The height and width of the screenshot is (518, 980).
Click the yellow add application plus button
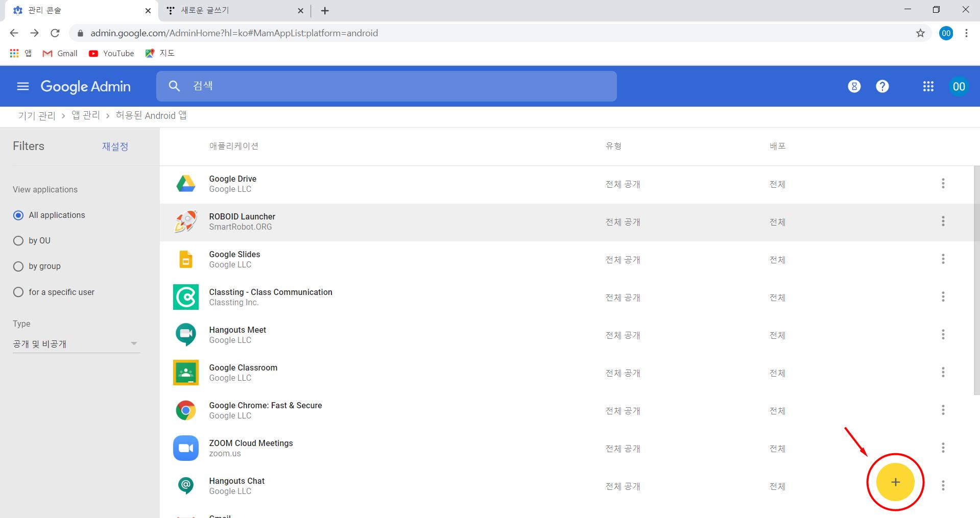coord(895,482)
